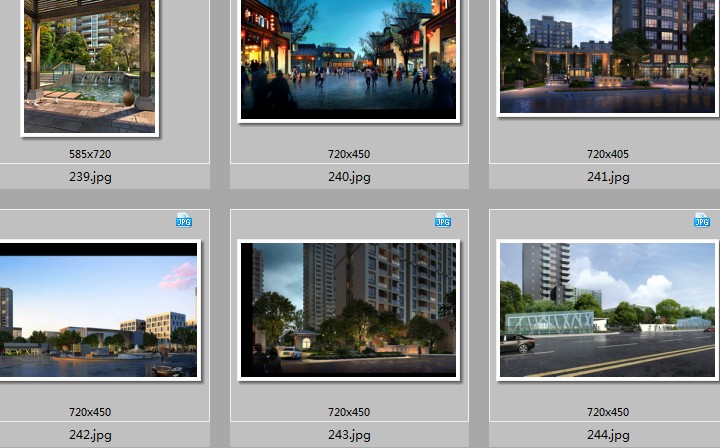
Task: Click the file name 244.jpg
Action: (x=608, y=434)
